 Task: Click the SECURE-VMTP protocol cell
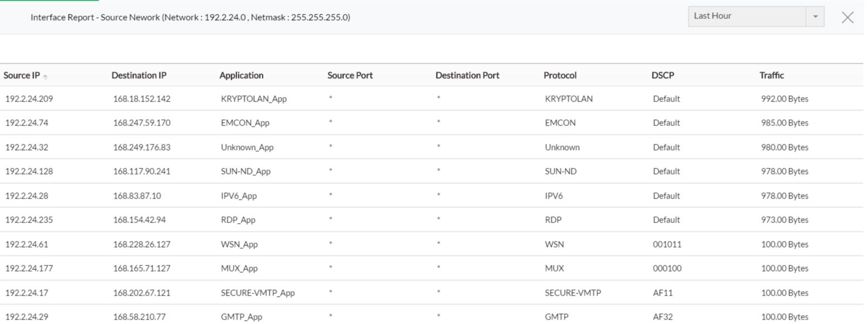[573, 293]
